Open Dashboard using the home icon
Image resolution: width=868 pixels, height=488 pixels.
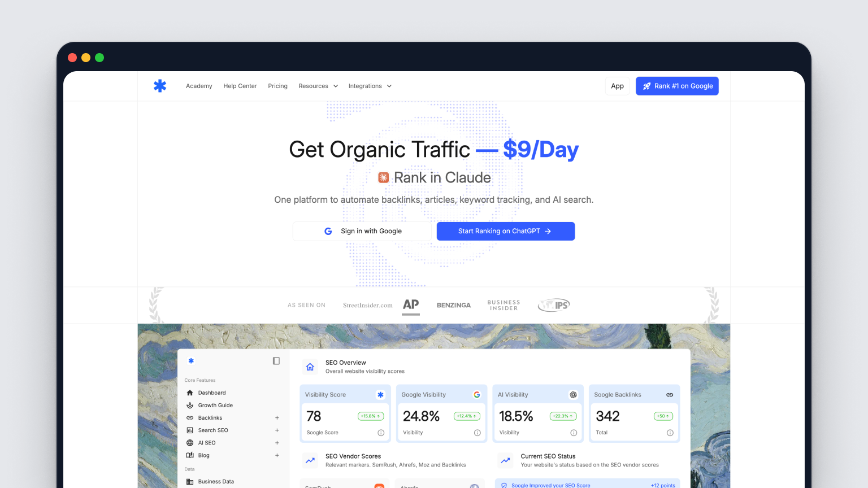tap(190, 392)
